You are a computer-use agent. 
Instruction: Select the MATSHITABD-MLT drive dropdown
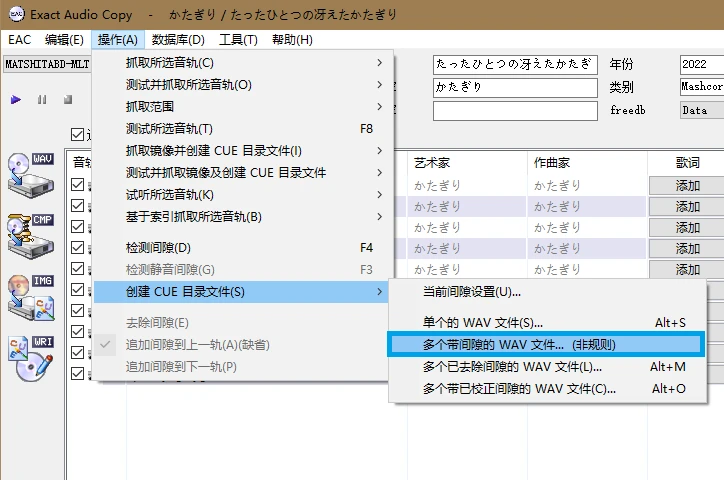coord(48,64)
